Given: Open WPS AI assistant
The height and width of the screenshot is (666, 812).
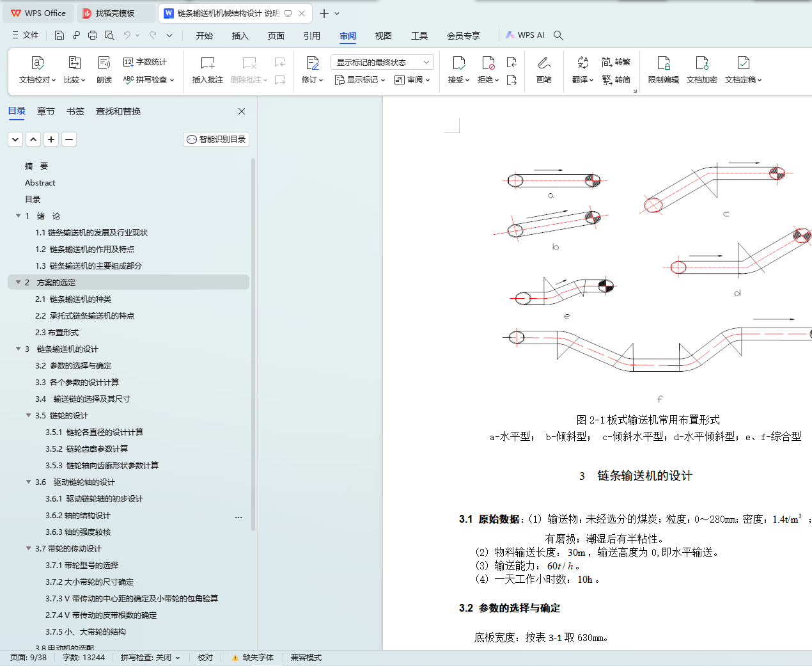Looking at the screenshot, I should point(525,35).
